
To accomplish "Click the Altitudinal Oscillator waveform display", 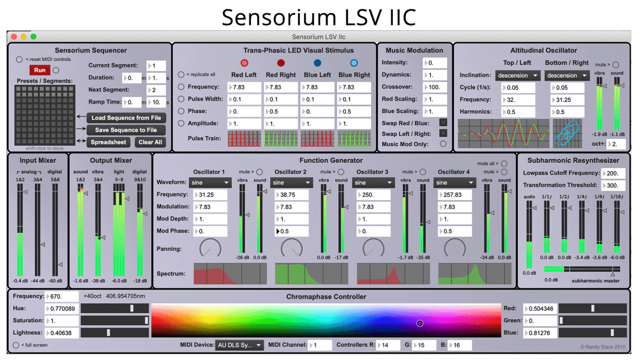I will point(502,133).
